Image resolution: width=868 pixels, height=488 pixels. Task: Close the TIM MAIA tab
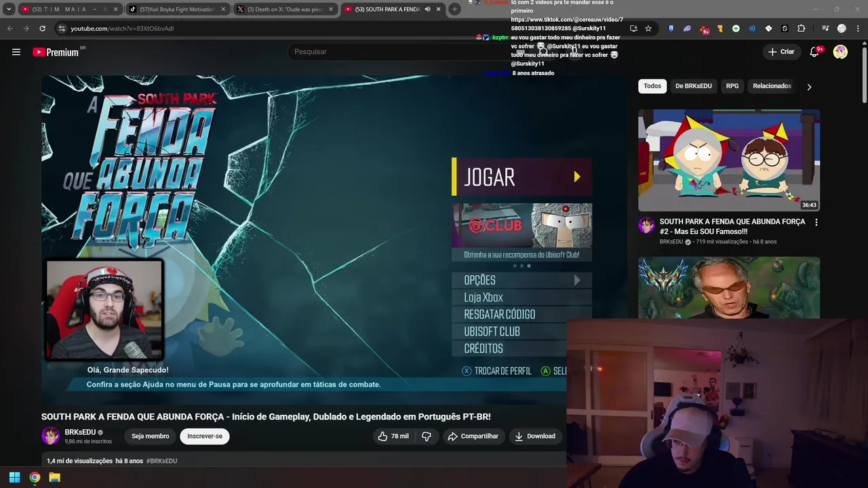[115, 9]
